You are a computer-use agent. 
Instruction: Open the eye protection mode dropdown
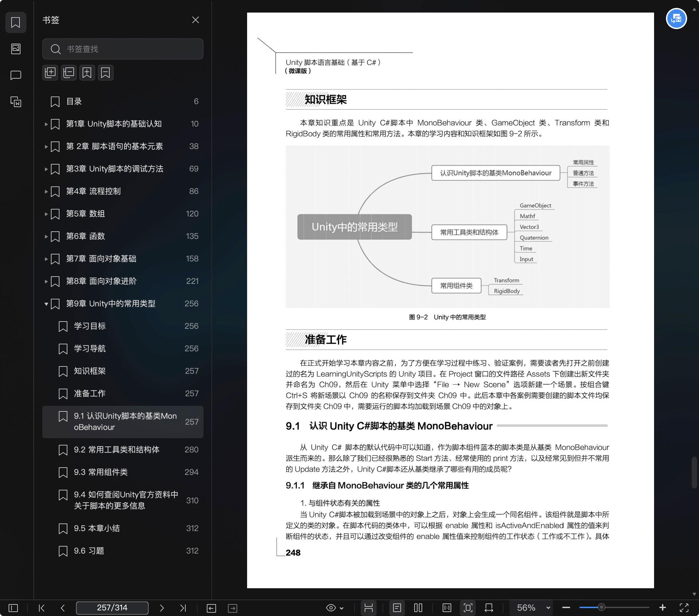point(334,608)
